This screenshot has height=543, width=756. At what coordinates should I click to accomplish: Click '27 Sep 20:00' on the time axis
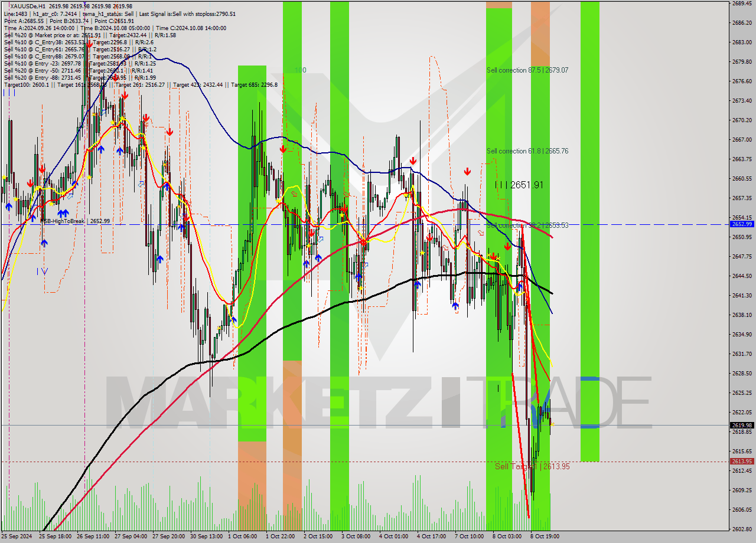[168, 537]
